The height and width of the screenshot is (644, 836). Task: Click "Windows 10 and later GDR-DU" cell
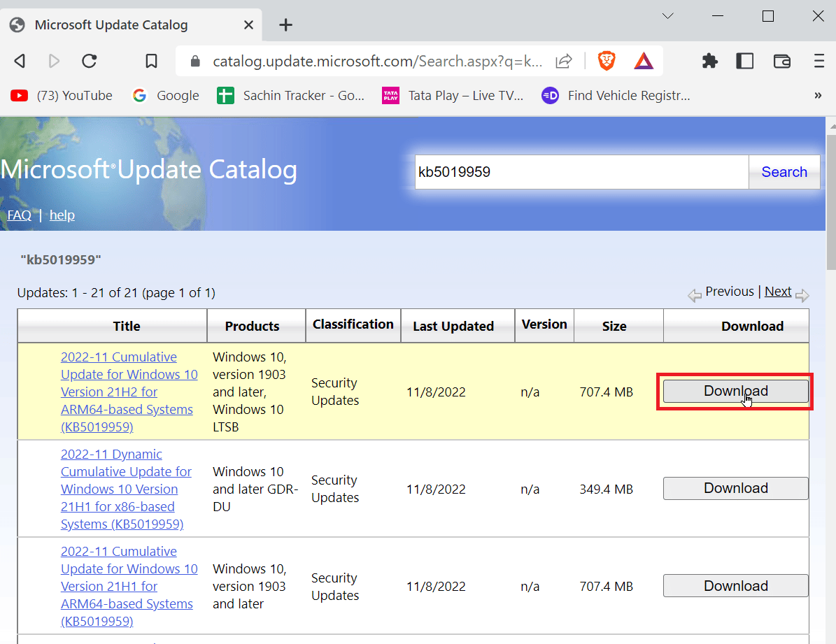point(255,489)
